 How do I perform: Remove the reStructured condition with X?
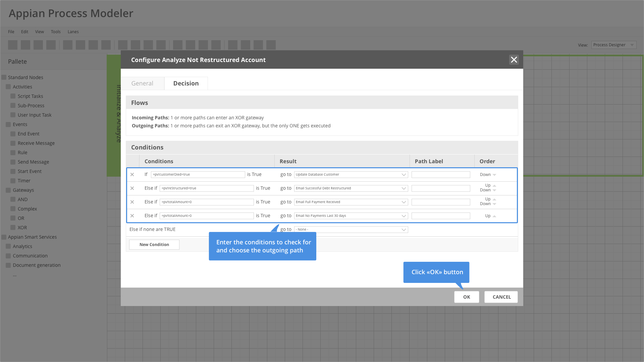(x=132, y=188)
